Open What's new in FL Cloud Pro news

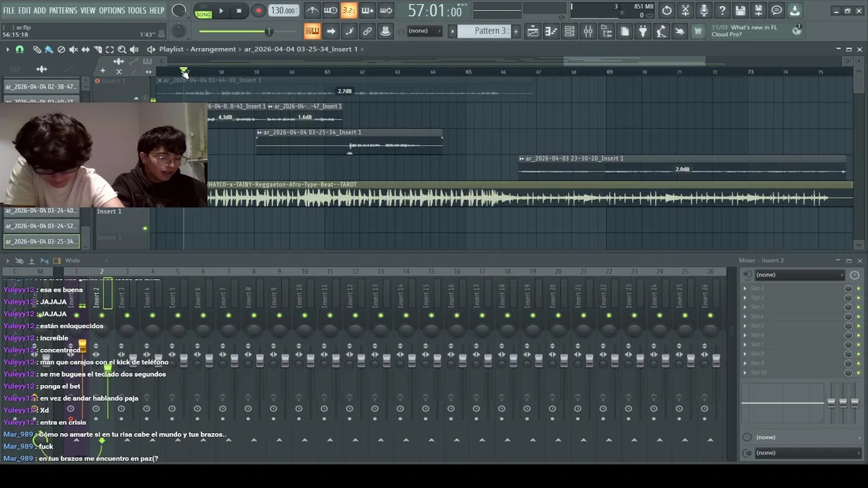pos(756,31)
